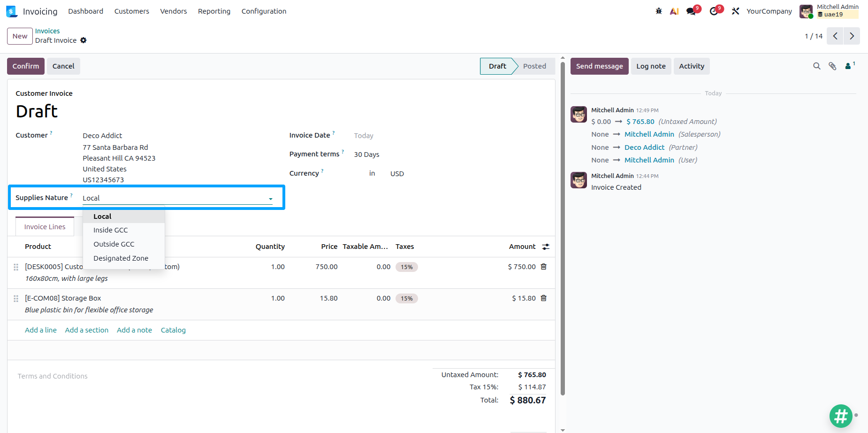Click the Add a line link
868x433 pixels.
pos(41,330)
